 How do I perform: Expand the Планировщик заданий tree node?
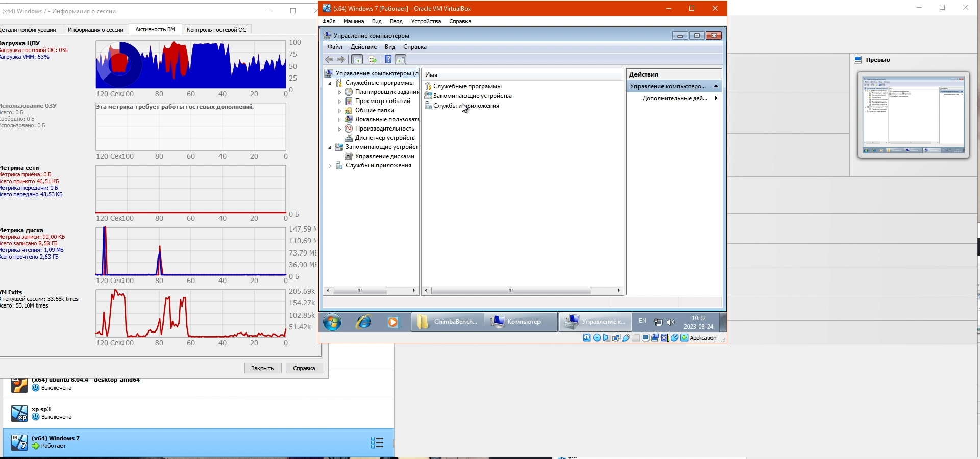coord(339,92)
